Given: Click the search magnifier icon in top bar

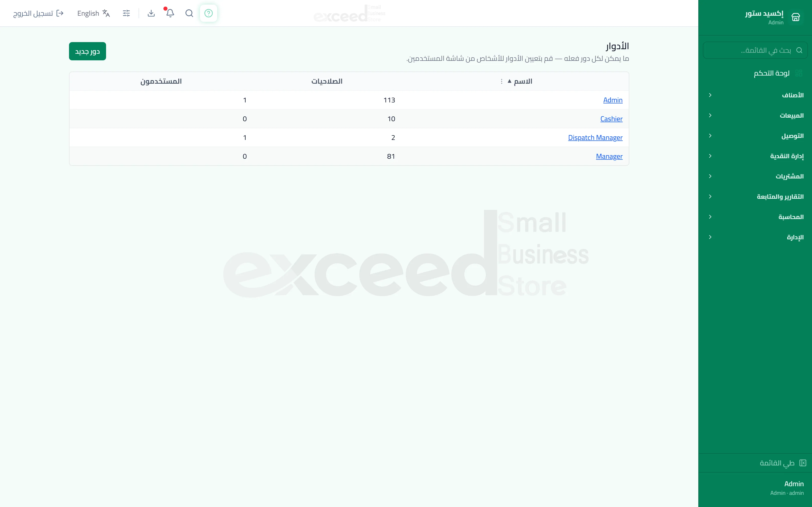Looking at the screenshot, I should click(189, 13).
